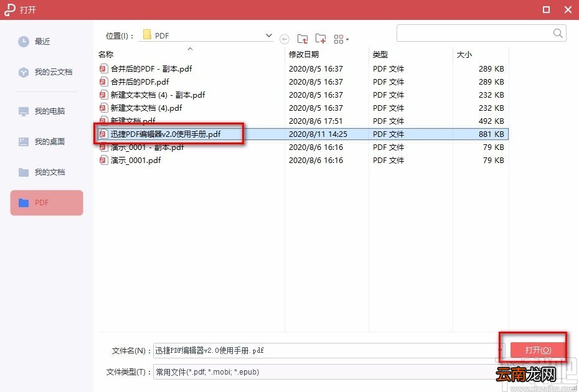Create a new folder icon
The height and width of the screenshot is (392, 579).
[x=321, y=39]
